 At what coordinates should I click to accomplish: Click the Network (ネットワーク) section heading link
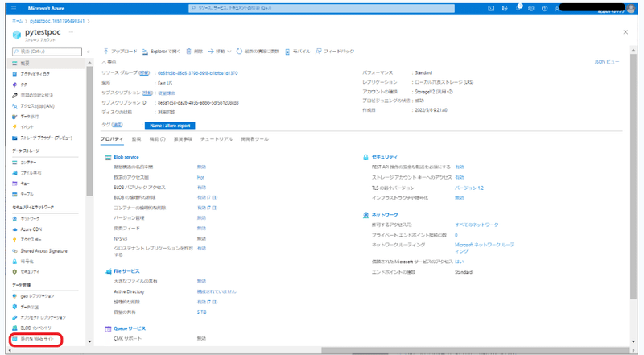click(385, 215)
